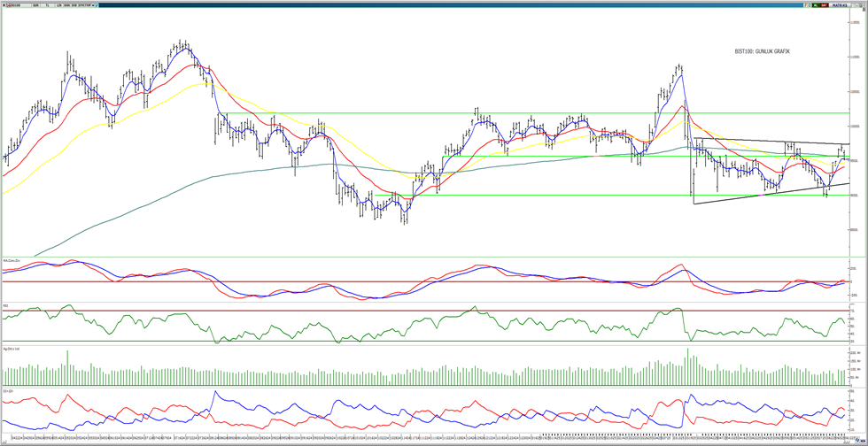Click the green AL buy button
Viewport: 868px width, 446px height.
point(816,4)
